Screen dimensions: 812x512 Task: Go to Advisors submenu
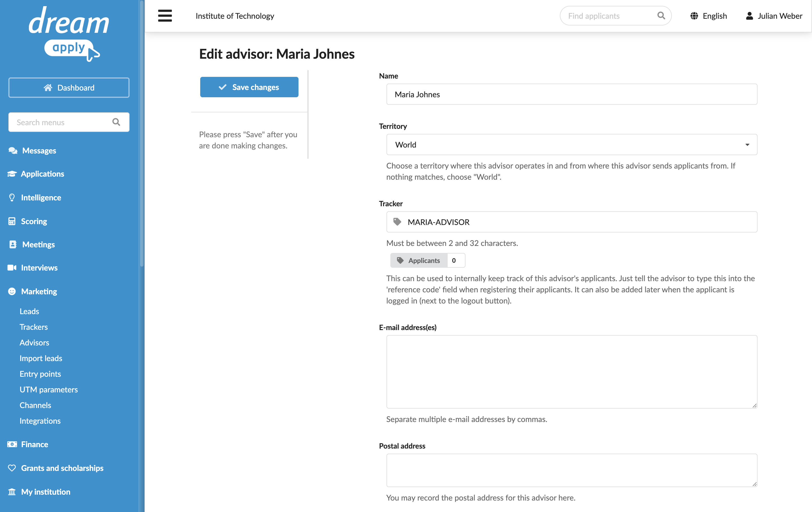pos(34,342)
